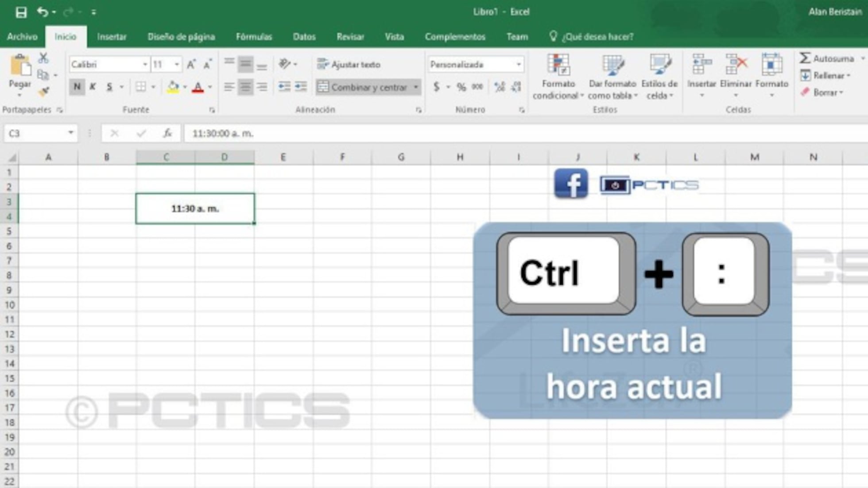Image resolution: width=868 pixels, height=488 pixels.
Task: Click the Insertar cells icon
Action: (701, 65)
